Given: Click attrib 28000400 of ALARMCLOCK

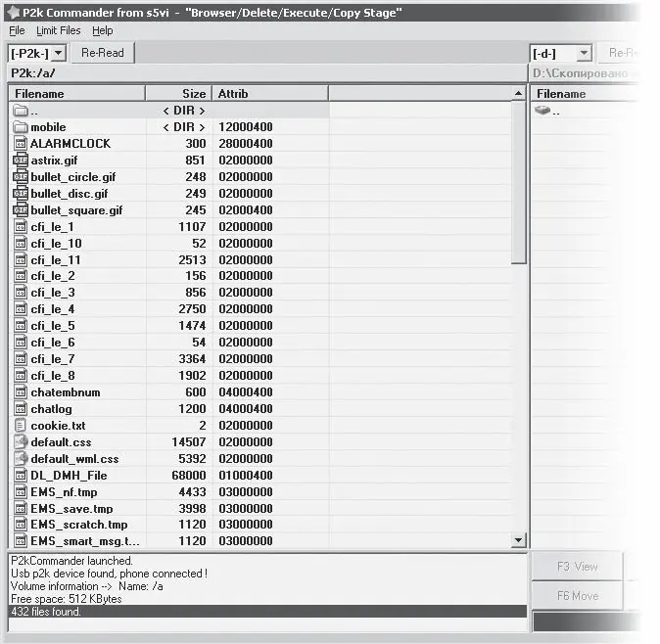Looking at the screenshot, I should coord(246,144).
